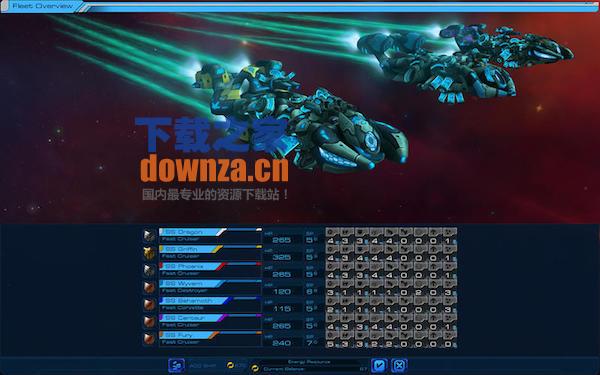The height and width of the screenshot is (375, 600).
Task: Click the SS Dragon ship icon
Action: pos(149,236)
